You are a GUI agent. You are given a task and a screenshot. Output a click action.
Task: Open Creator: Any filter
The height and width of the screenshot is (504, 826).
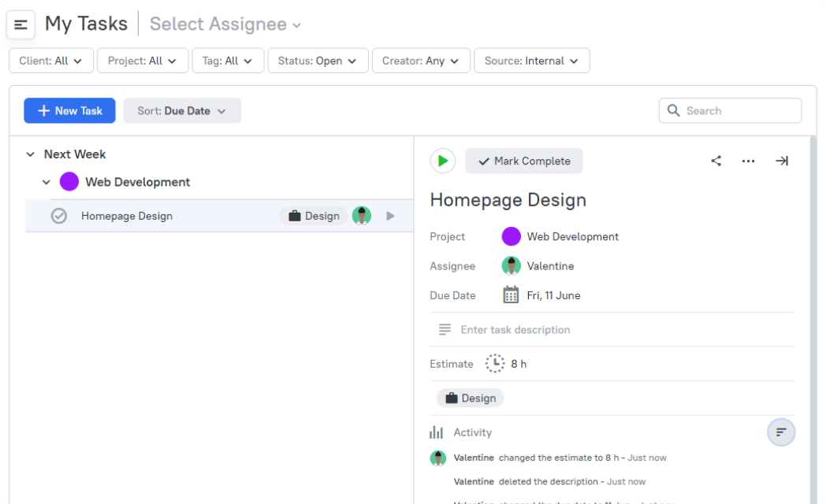(x=421, y=61)
